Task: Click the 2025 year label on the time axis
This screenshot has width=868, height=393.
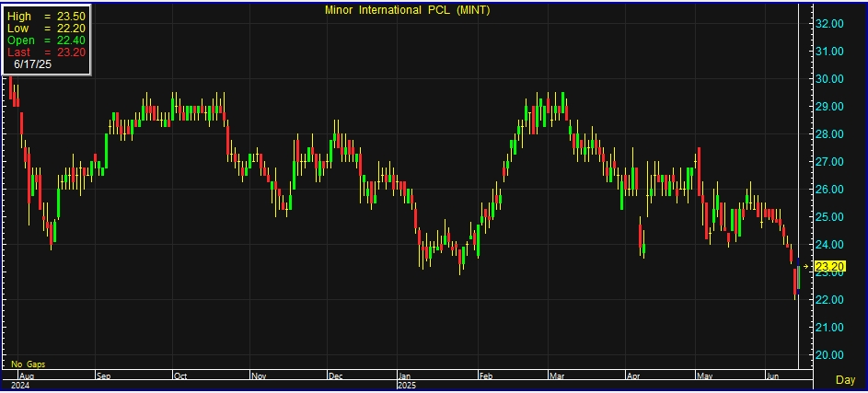Action: tap(407, 386)
